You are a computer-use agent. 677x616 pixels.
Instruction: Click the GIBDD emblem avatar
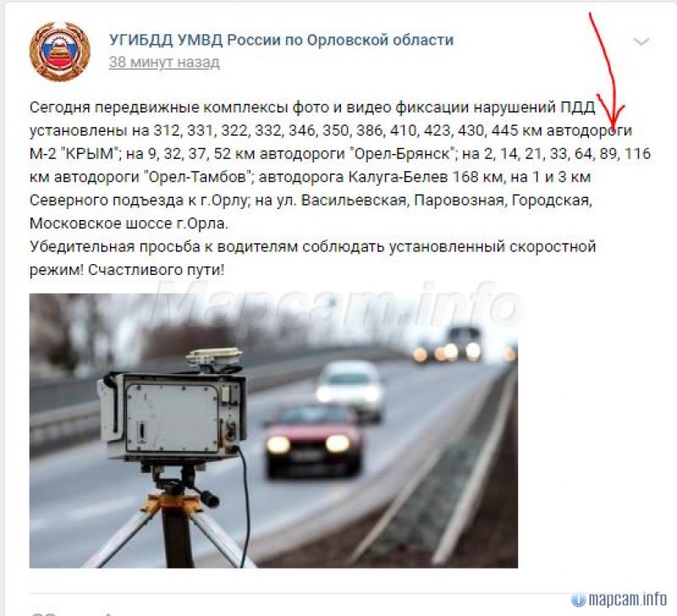pyautogui.click(x=59, y=51)
